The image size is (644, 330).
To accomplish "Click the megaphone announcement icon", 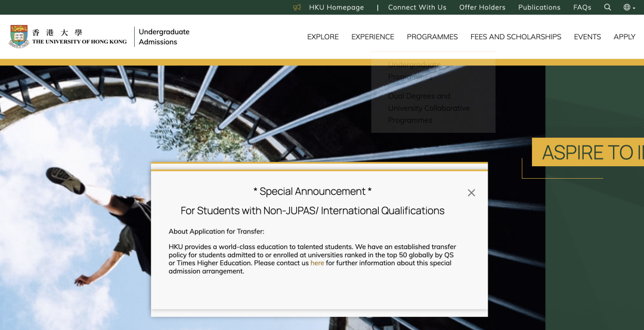I will (297, 7).
